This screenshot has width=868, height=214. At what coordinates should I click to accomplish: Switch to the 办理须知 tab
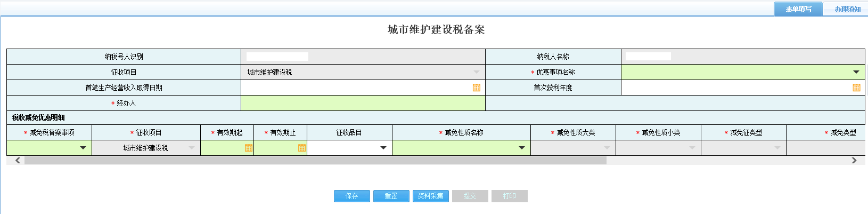[x=847, y=9]
